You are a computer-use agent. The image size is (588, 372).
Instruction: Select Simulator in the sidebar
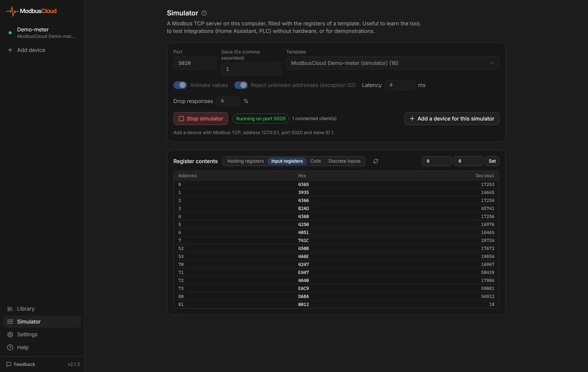tap(42, 322)
